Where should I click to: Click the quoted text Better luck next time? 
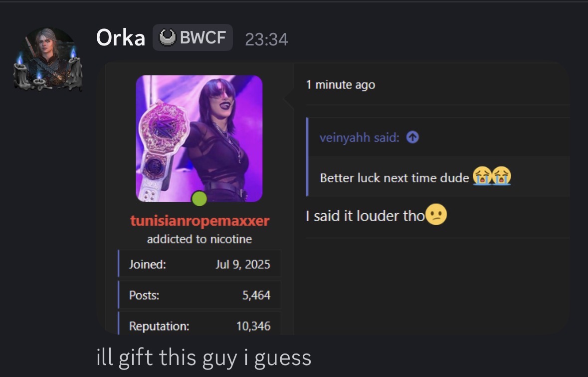point(394,178)
